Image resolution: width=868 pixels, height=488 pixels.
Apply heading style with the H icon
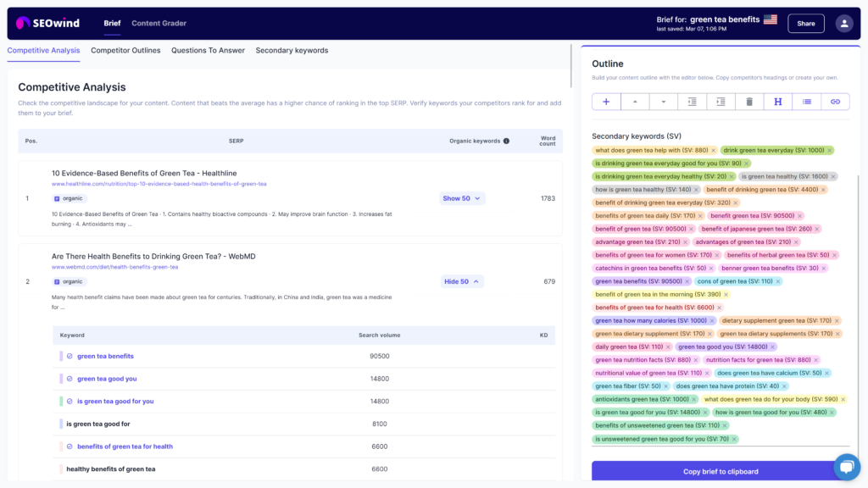(x=778, y=102)
